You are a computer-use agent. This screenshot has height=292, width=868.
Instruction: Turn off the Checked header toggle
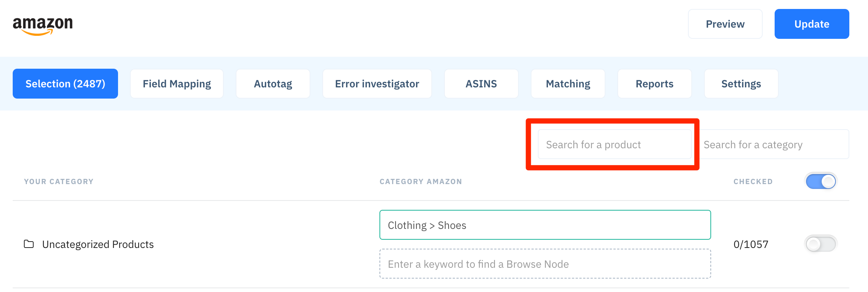pyautogui.click(x=821, y=181)
